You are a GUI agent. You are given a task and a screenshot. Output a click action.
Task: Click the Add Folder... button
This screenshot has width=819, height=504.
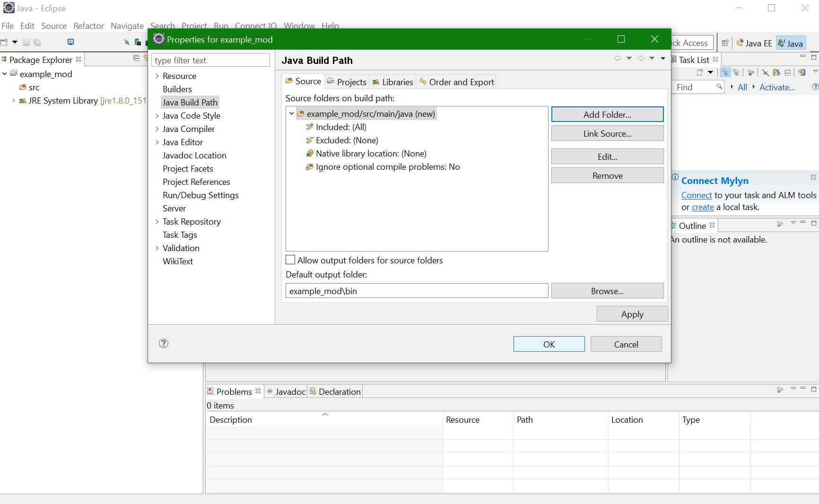coord(607,114)
